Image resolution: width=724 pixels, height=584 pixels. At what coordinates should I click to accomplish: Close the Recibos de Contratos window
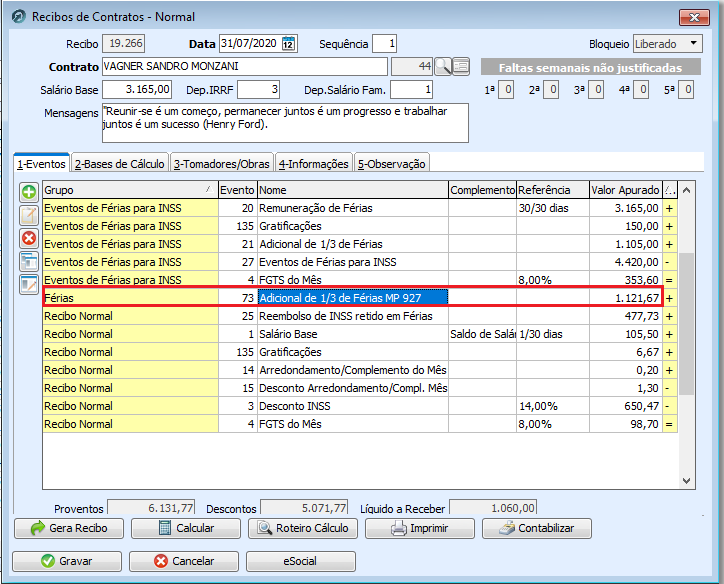tap(694, 18)
